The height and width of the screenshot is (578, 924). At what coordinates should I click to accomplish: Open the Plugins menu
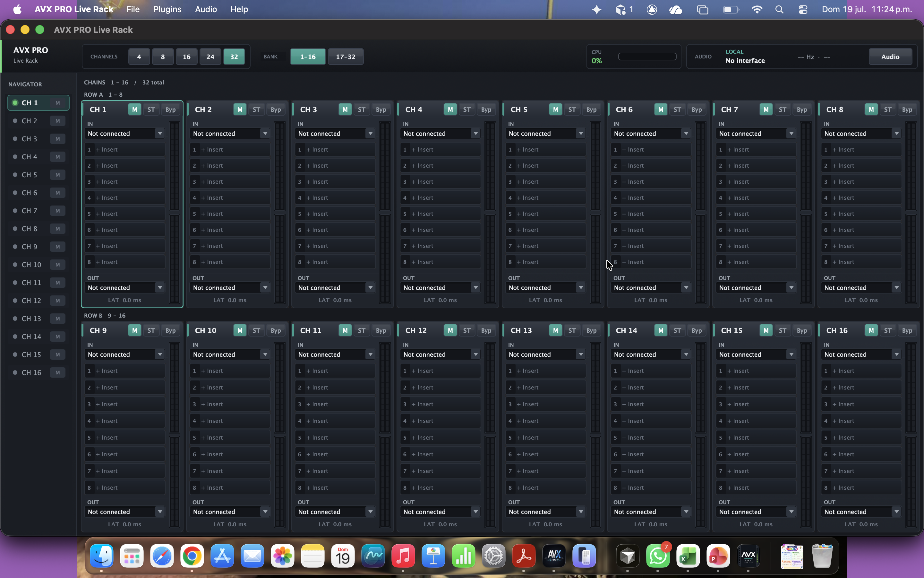167,9
